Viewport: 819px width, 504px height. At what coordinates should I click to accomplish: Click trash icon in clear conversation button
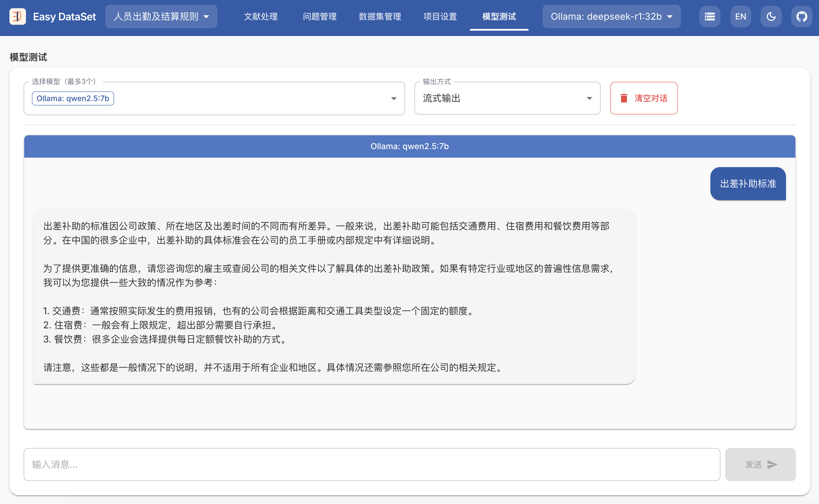(623, 98)
